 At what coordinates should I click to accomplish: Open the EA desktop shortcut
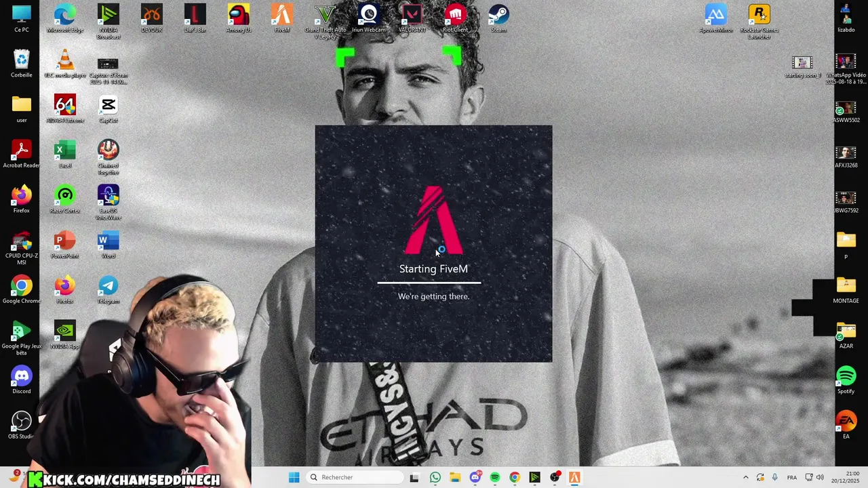[846, 426]
